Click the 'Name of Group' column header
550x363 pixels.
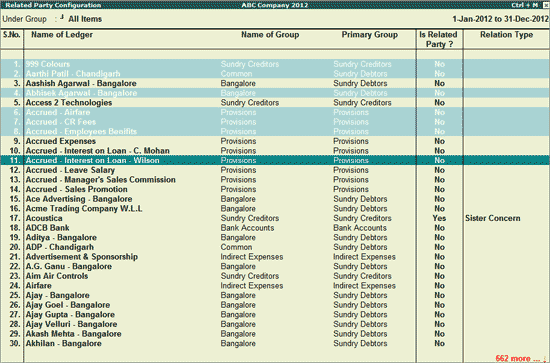coord(270,35)
